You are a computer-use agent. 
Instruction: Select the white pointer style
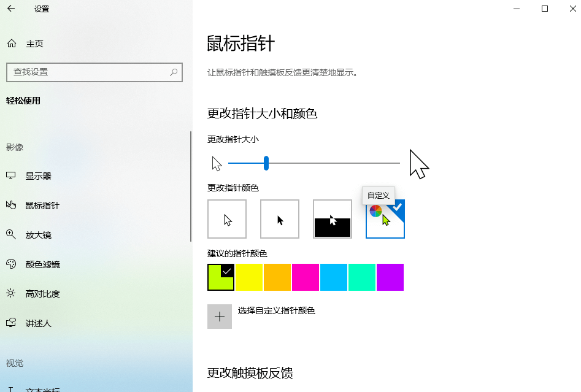click(x=227, y=219)
